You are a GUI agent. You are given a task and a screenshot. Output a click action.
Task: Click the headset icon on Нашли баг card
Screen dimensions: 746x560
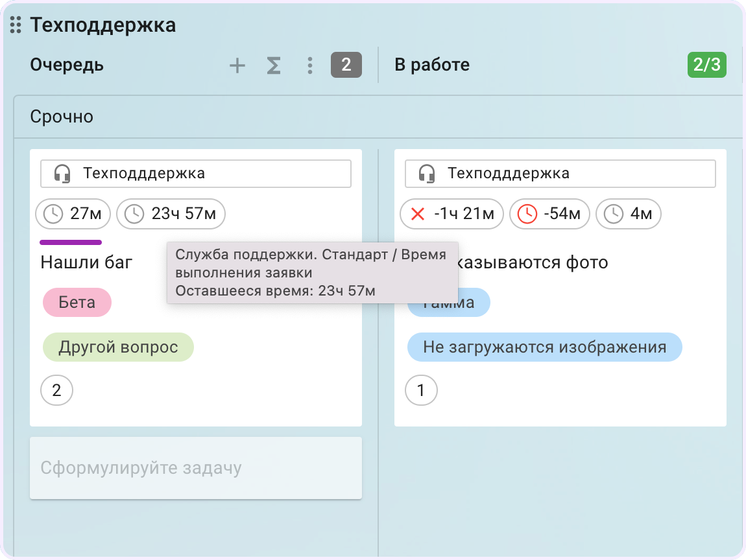62,174
